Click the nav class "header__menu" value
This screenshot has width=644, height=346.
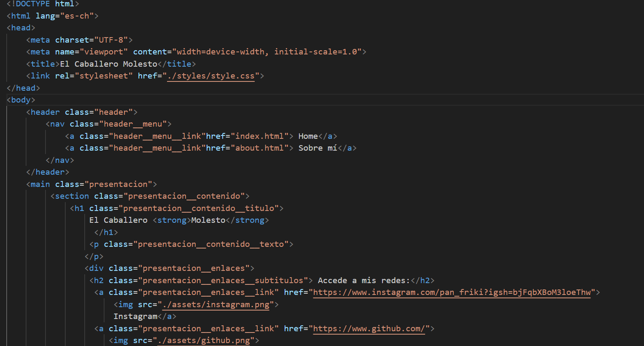(x=133, y=124)
